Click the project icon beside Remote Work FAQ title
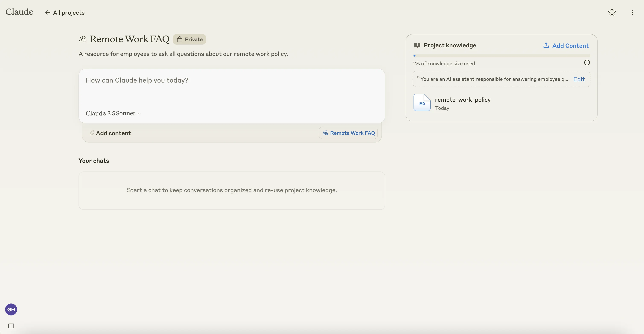This screenshot has height=334, width=644. tap(83, 39)
